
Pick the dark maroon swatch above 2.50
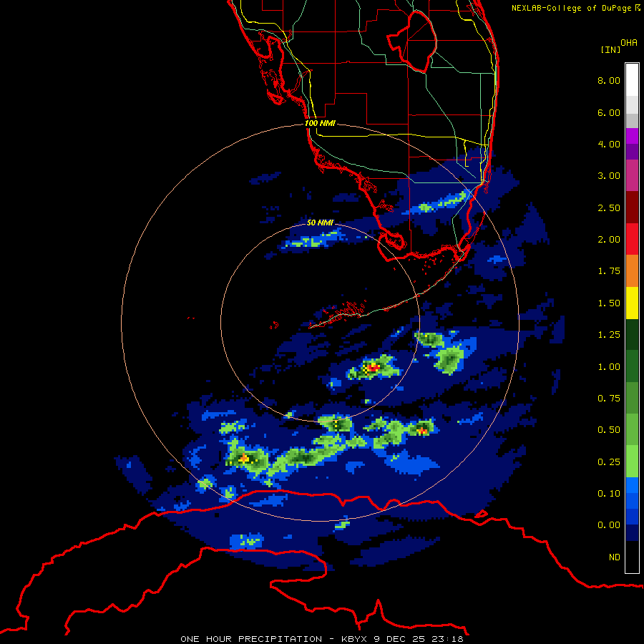click(632, 208)
